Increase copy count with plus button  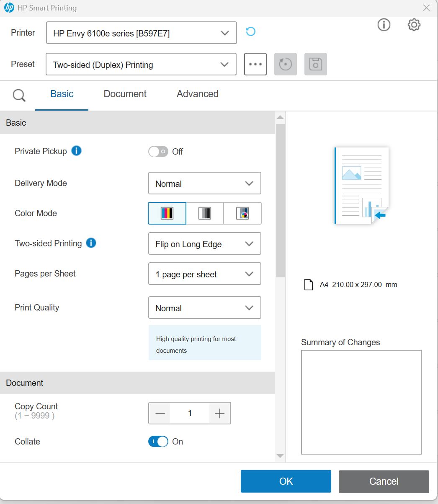219,414
